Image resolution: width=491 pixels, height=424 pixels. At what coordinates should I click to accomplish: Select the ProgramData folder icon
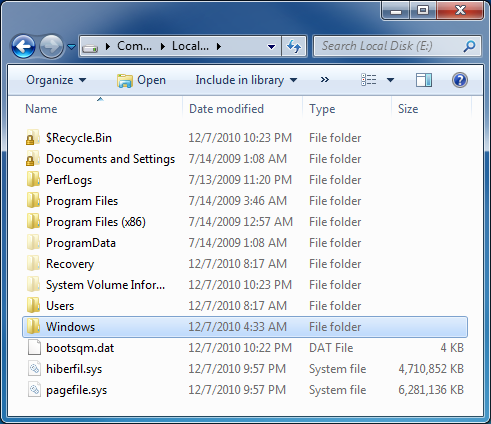[33, 243]
